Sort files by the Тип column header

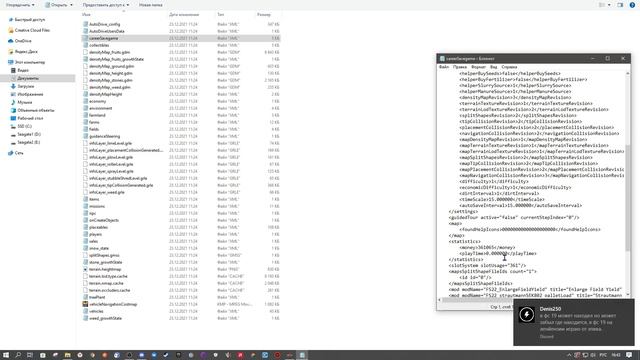point(220,15)
